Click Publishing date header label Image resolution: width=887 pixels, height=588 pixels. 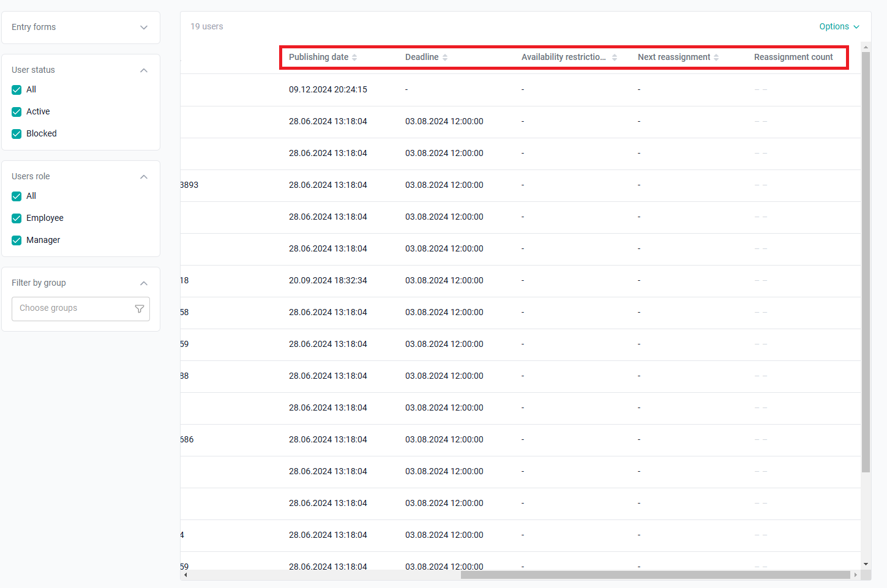click(318, 57)
